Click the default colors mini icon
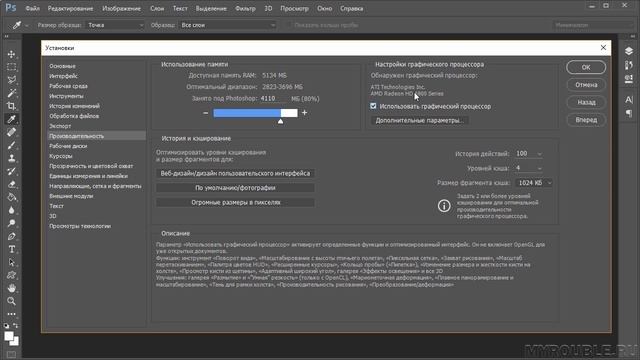The image size is (640, 360). point(6,326)
